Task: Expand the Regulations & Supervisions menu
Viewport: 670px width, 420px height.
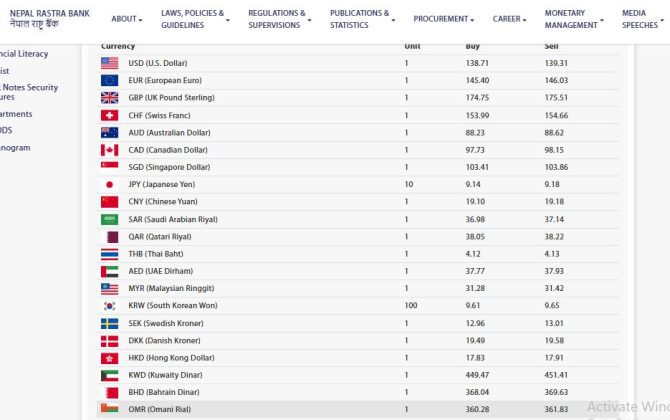Action: pos(280,19)
